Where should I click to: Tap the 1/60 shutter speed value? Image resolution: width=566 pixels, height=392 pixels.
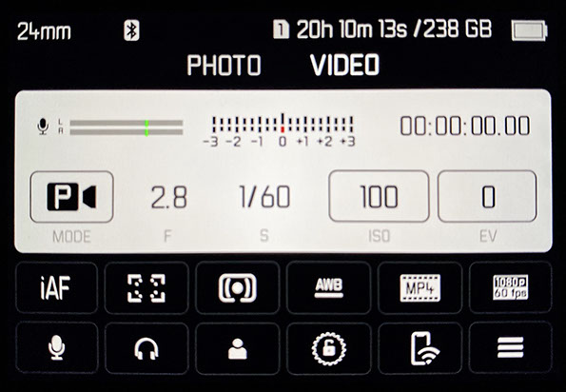click(264, 197)
